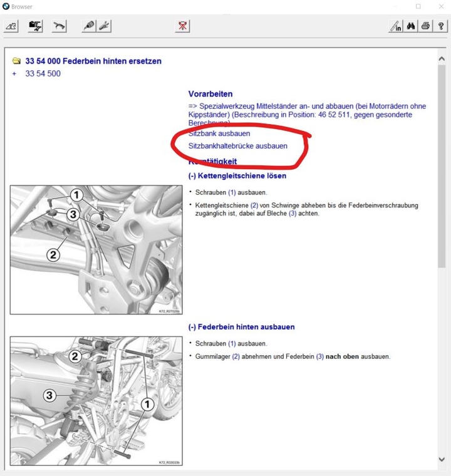Select heading 33 54 000 Federbein hinten ersetzen

(93, 61)
